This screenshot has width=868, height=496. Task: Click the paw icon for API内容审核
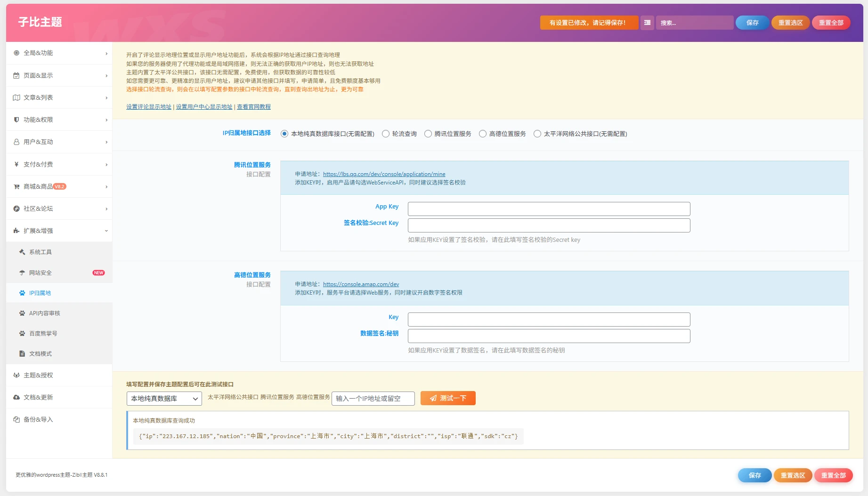22,313
